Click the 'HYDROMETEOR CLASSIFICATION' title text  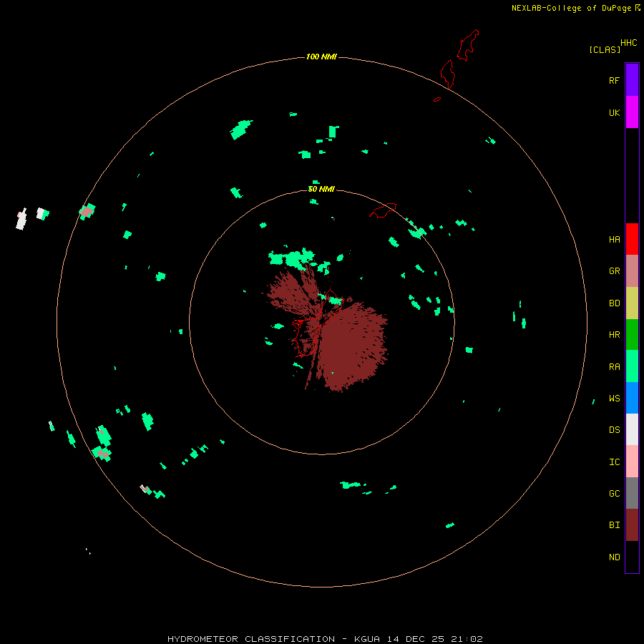[x=251, y=639]
